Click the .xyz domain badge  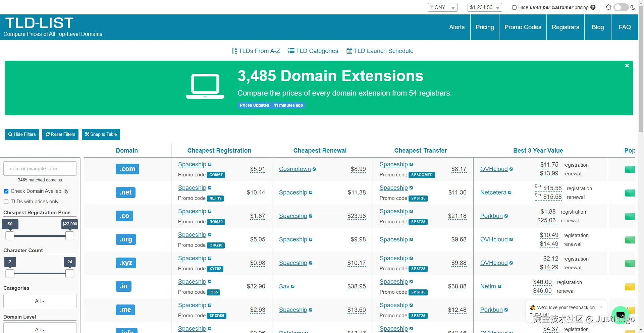pos(126,263)
